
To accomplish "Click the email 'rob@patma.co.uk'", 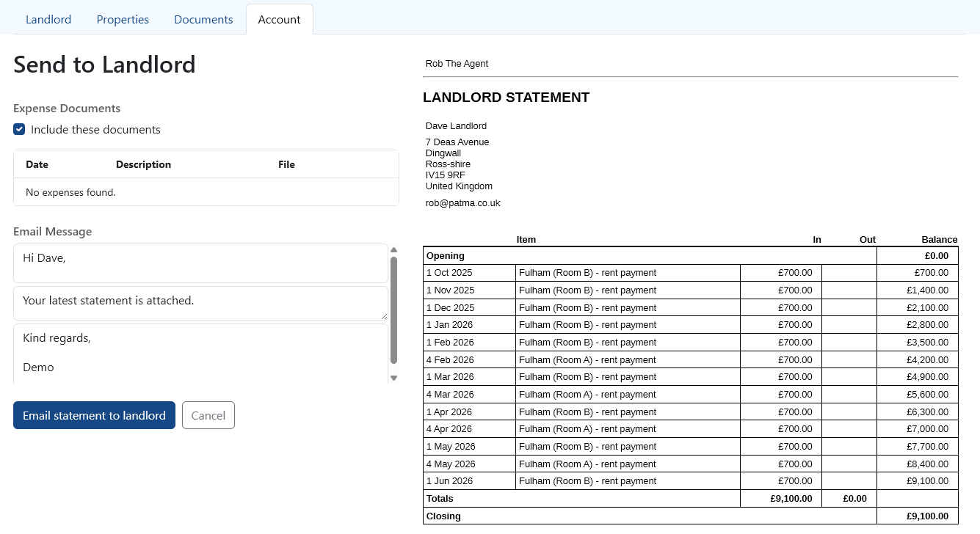I will point(463,203).
